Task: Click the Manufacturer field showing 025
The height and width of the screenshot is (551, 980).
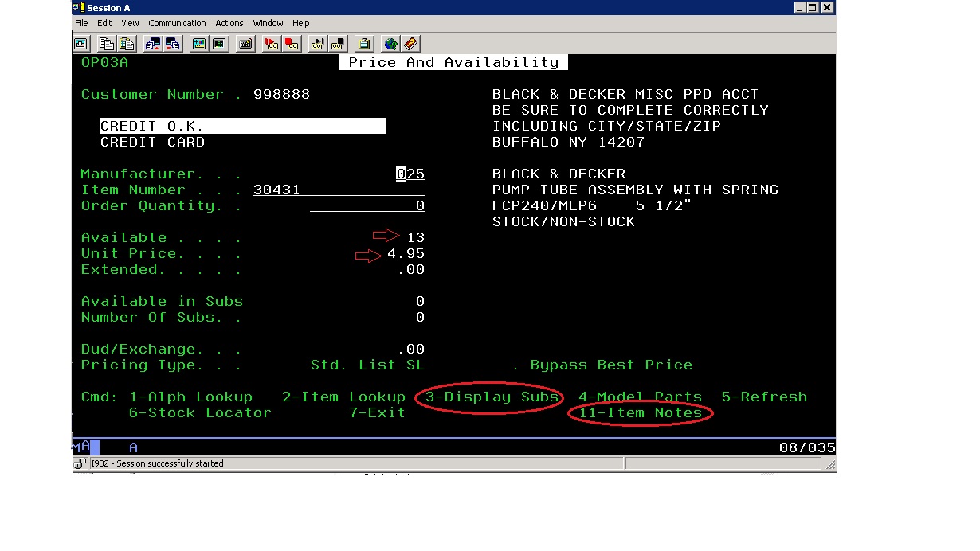Action: click(x=410, y=174)
